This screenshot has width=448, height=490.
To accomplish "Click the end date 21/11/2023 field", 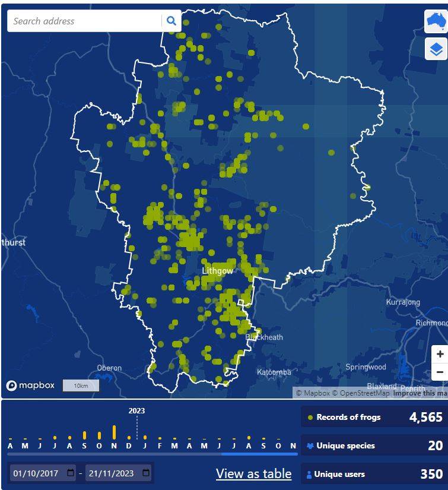I will pos(118,473).
